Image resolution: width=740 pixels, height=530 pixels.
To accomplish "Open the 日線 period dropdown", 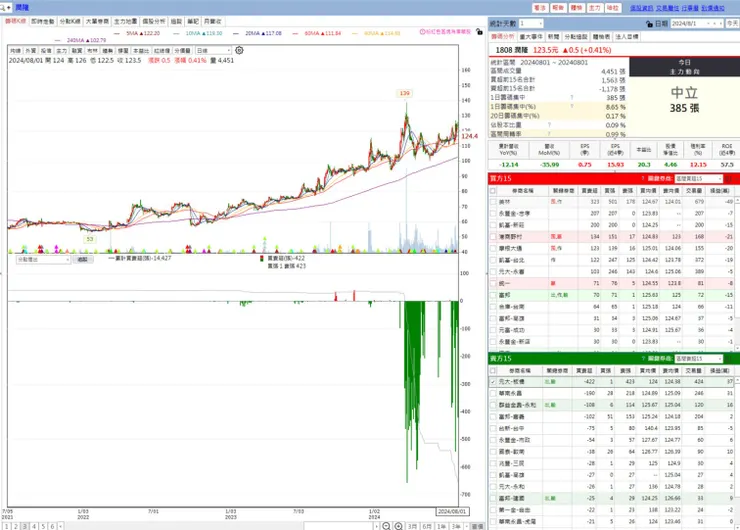I will 213,50.
